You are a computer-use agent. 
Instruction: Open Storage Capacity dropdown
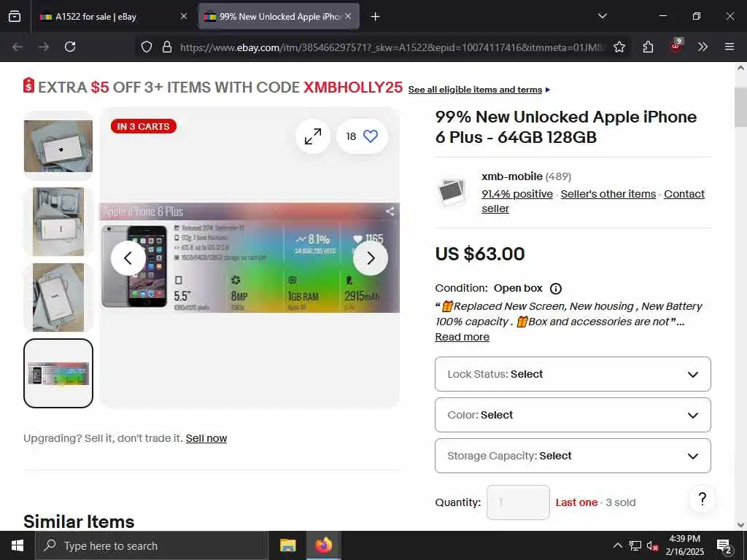point(573,456)
